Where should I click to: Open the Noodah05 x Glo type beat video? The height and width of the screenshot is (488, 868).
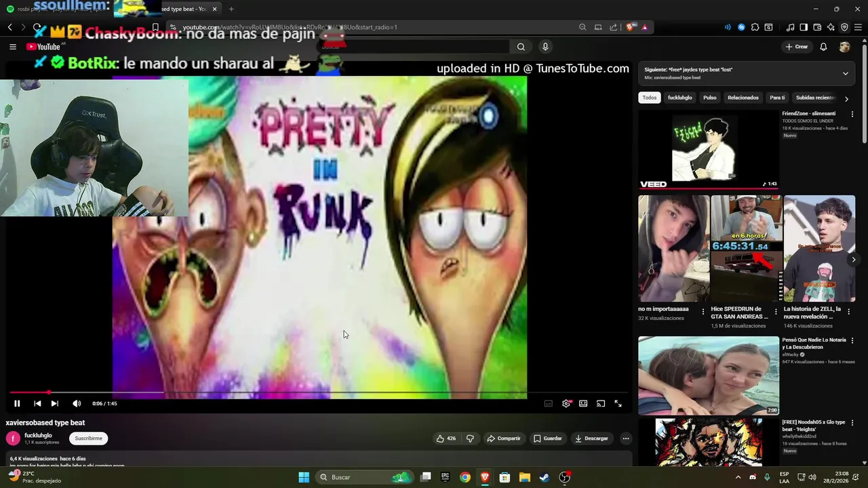[709, 442]
